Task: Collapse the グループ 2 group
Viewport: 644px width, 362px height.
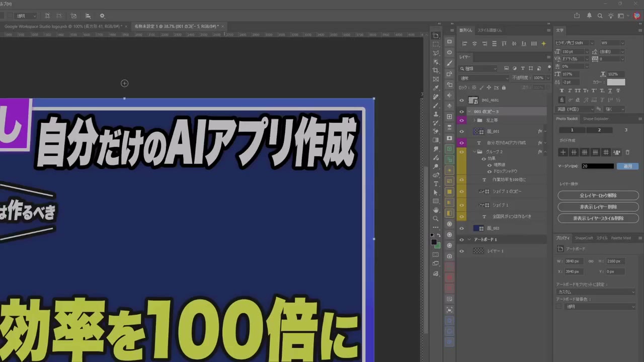Action: [x=474, y=152]
